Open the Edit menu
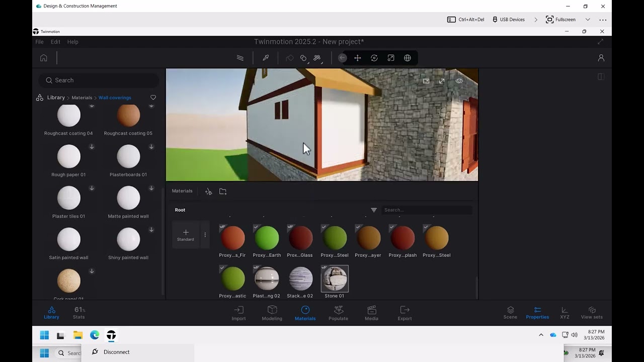644x362 pixels. point(55,42)
